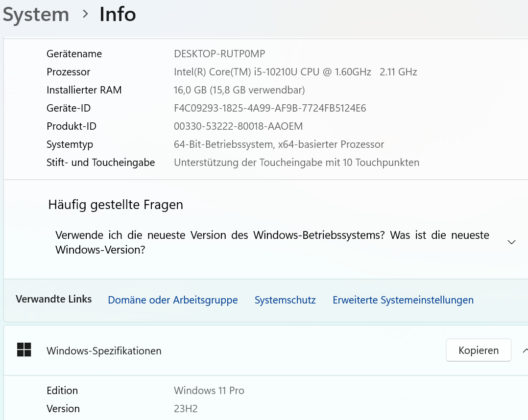Select the Version value 23H2
528x420 pixels.
tap(186, 409)
